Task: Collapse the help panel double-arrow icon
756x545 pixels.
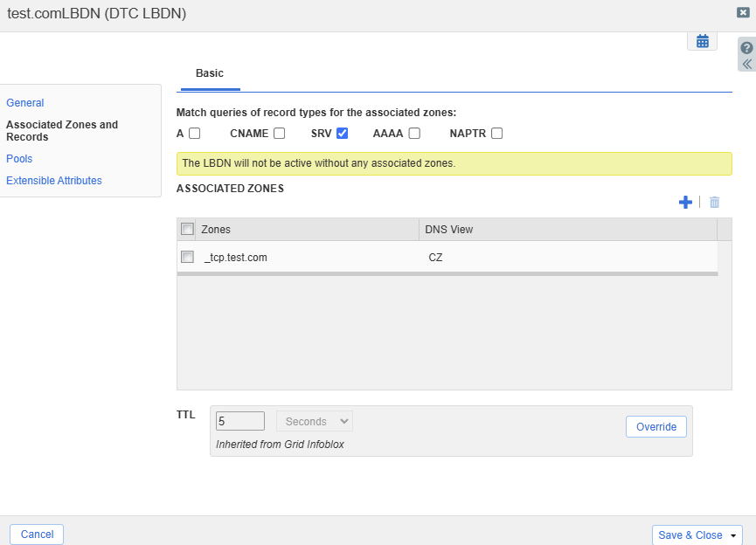Action: pos(747,64)
